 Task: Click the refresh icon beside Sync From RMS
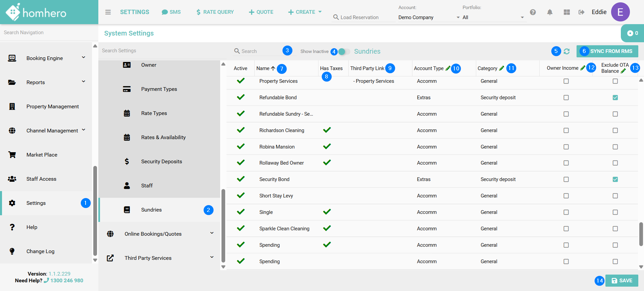click(567, 51)
